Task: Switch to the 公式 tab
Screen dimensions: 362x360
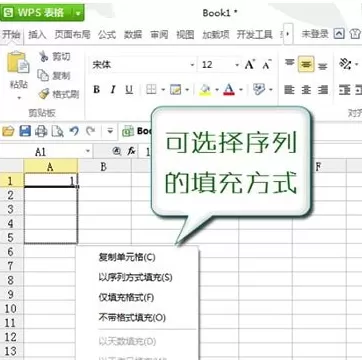Action: click(x=107, y=34)
